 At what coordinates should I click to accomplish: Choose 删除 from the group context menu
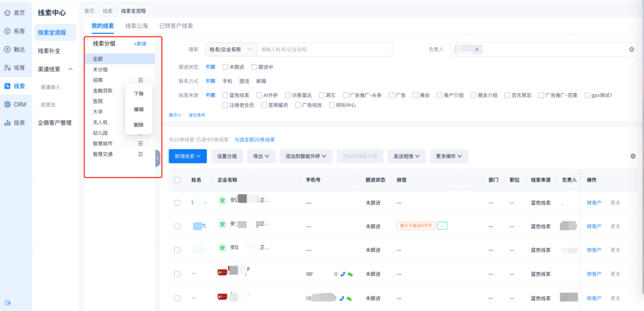(x=138, y=124)
